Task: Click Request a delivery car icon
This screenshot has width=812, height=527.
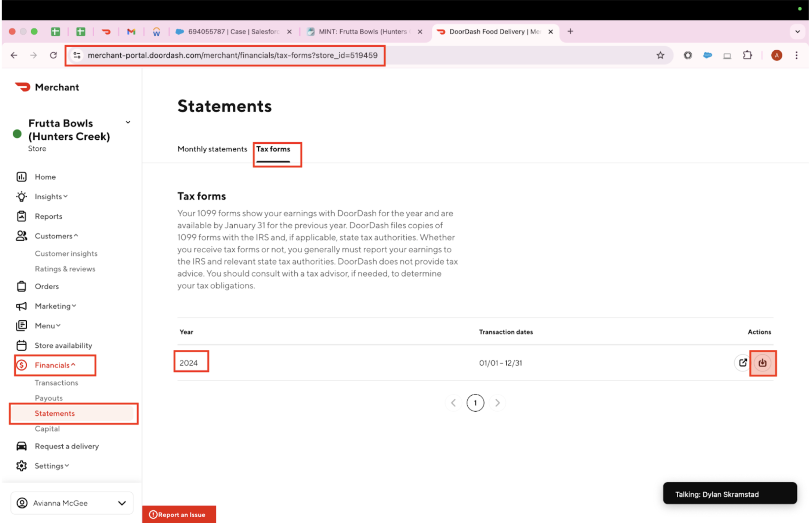Action: 21,446
